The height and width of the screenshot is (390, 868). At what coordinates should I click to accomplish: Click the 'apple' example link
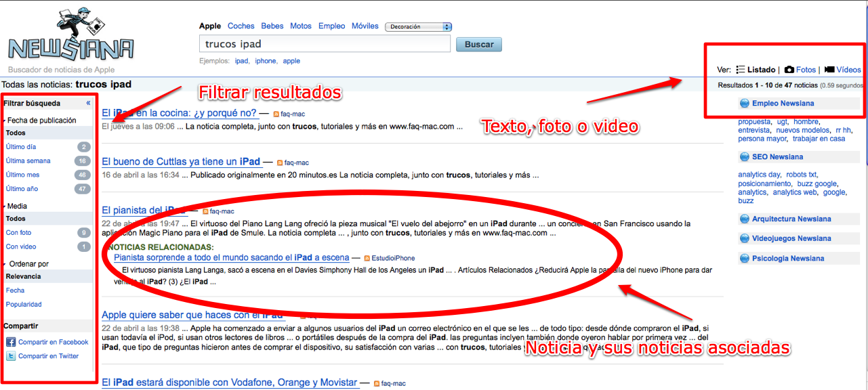pos(291,61)
